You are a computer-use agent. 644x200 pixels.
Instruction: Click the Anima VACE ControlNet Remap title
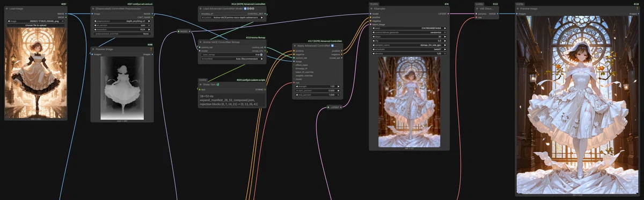pos(222,42)
